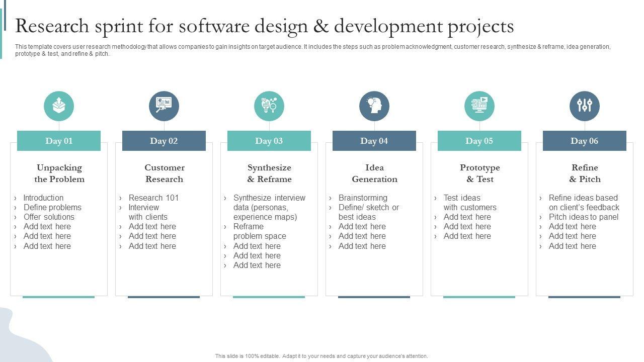Click the Day 04 header label
The width and height of the screenshot is (644, 362).
[374, 141]
